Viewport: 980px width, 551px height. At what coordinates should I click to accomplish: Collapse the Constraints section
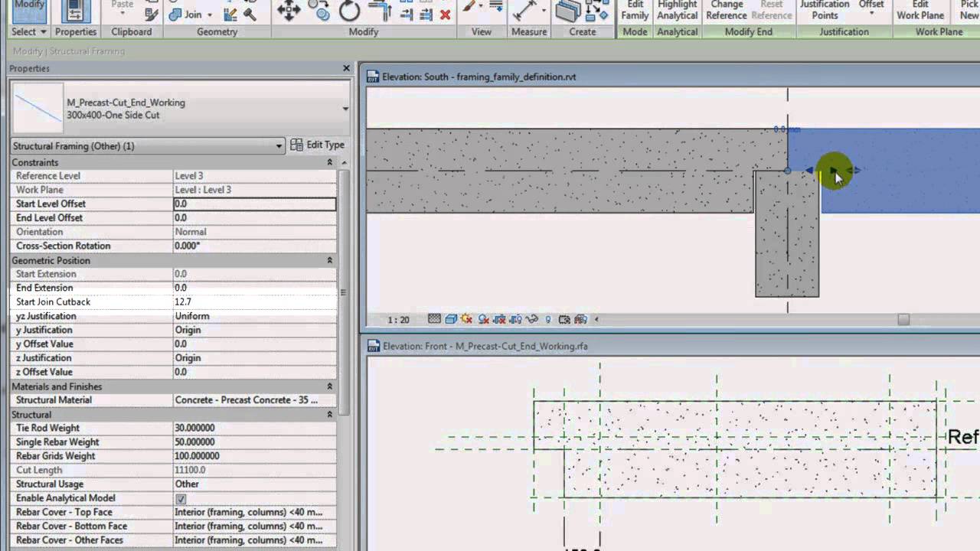pos(328,161)
